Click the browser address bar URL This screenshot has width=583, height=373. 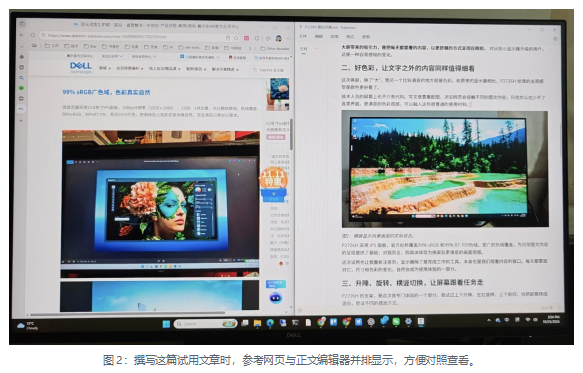107,36
